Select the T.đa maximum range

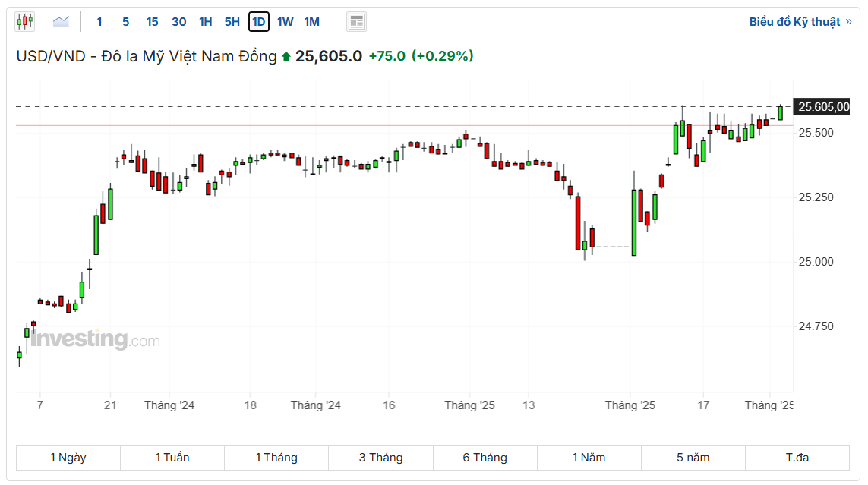pos(797,458)
